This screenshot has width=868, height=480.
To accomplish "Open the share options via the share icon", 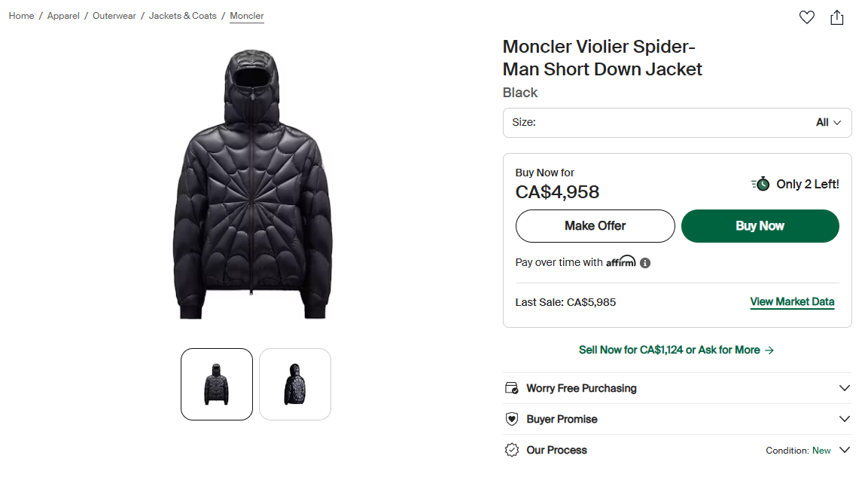I will (x=837, y=17).
